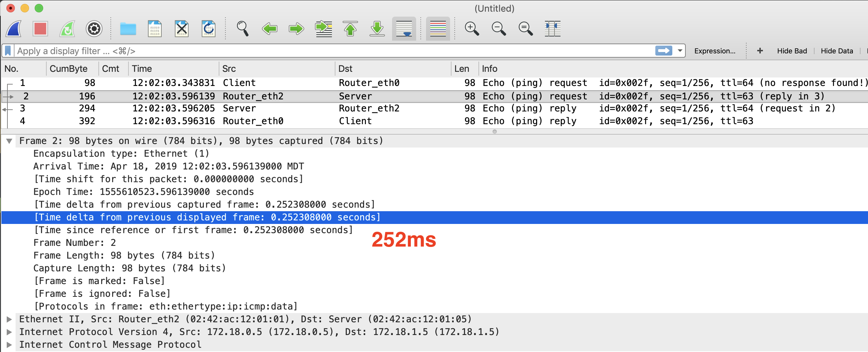Go to specified packet icon
868x352 pixels.
323,29
